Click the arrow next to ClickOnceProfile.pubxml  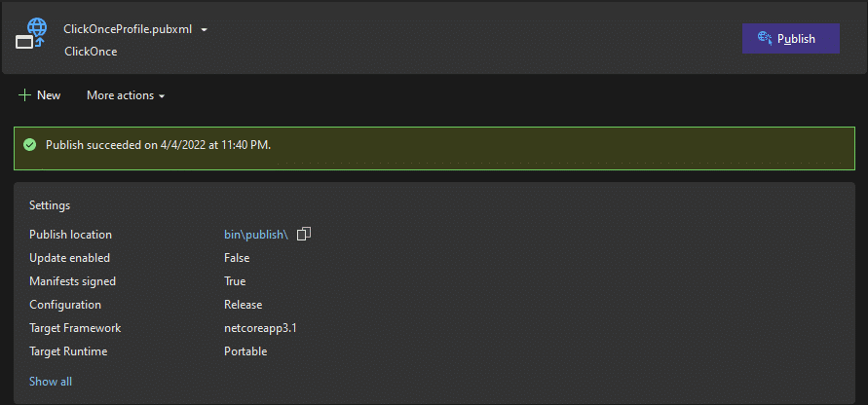[205, 30]
